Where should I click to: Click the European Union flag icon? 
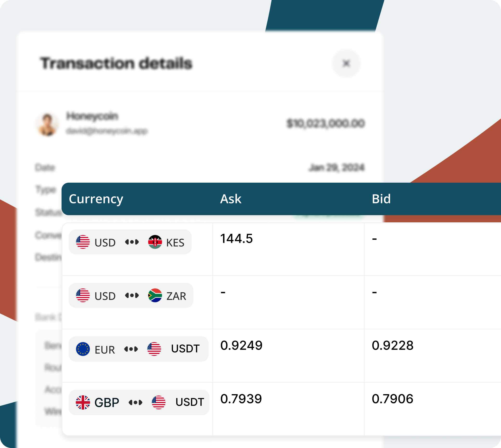[83, 349]
